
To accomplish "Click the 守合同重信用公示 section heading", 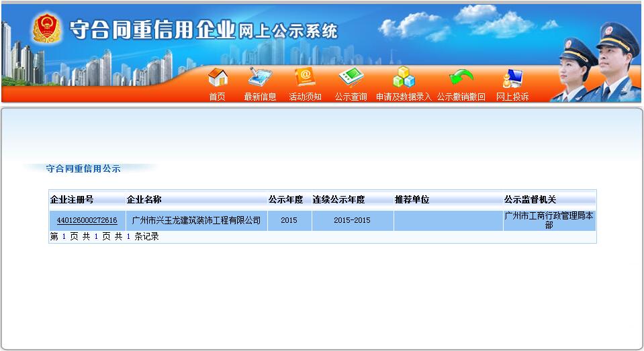I will 83,168.
